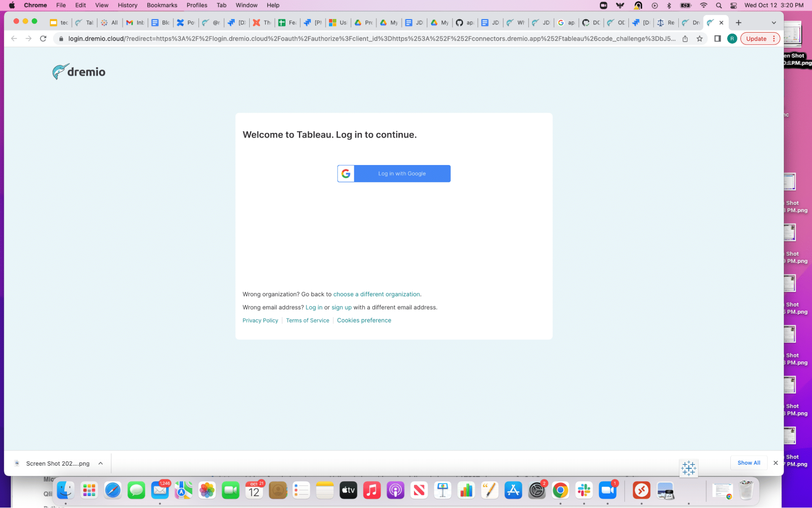The height and width of the screenshot is (508, 812).
Task: Open Slack from the Dock
Action: [584, 490]
